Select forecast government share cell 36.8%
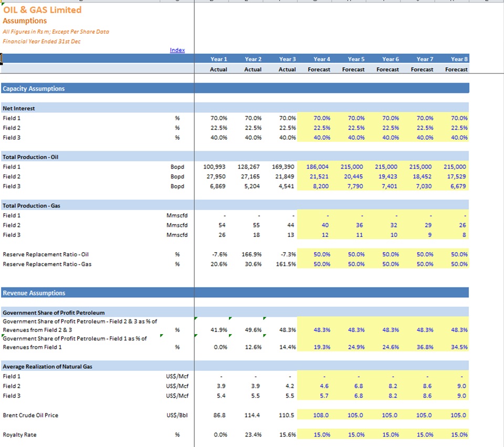 click(x=425, y=347)
